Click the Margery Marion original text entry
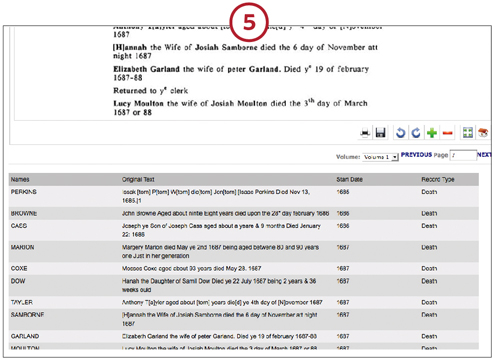The image size is (495, 362). tap(220, 252)
